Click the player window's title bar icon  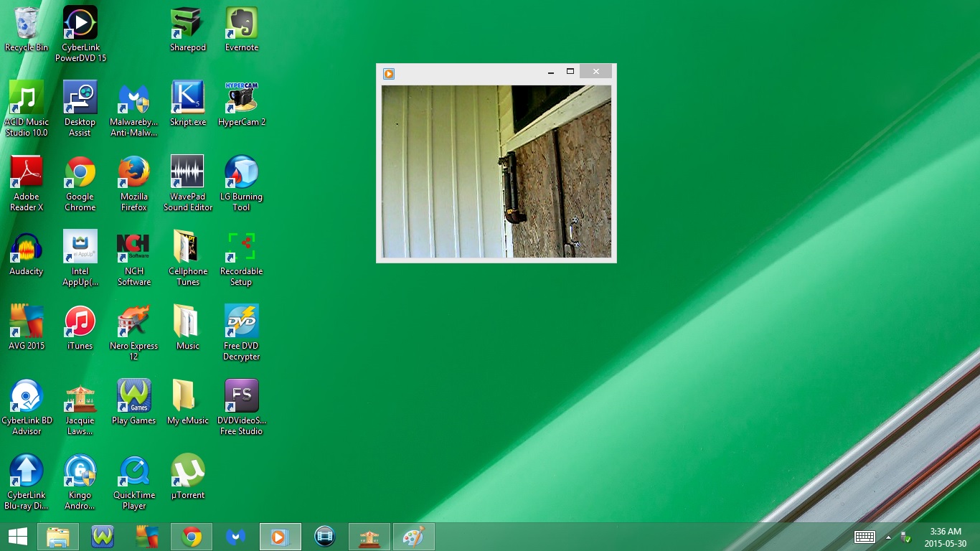[388, 73]
